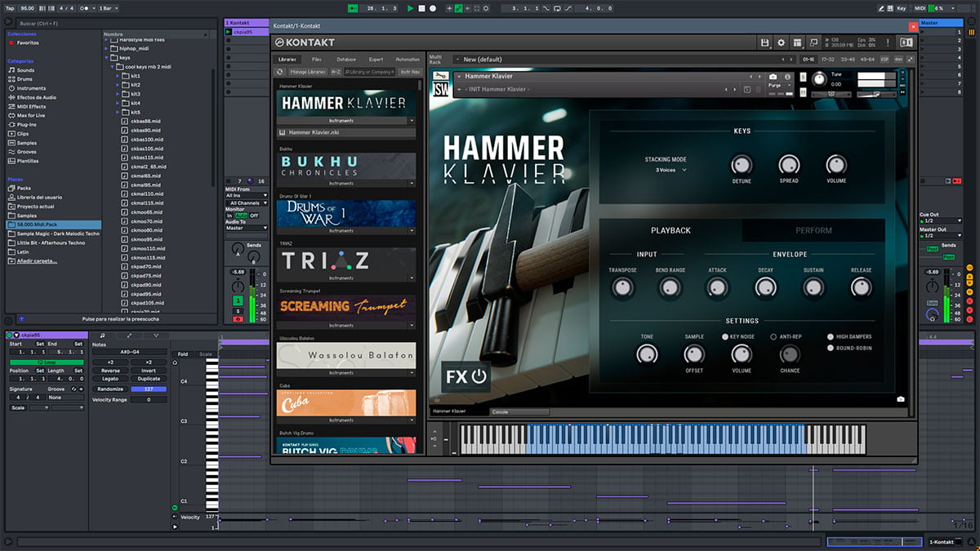The image size is (980, 551).
Task: Click the Tap tempo button
Action: [10, 8]
